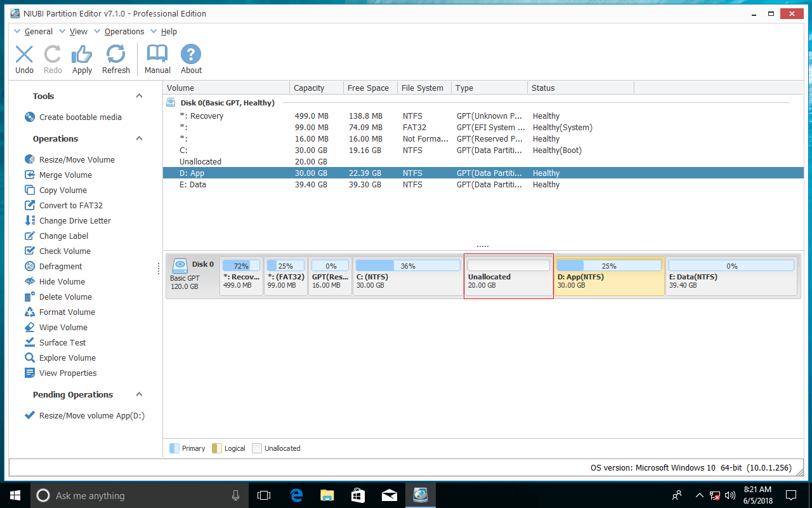Choose Copy Volume operation
This screenshot has height=508, width=812.
[x=55, y=190]
